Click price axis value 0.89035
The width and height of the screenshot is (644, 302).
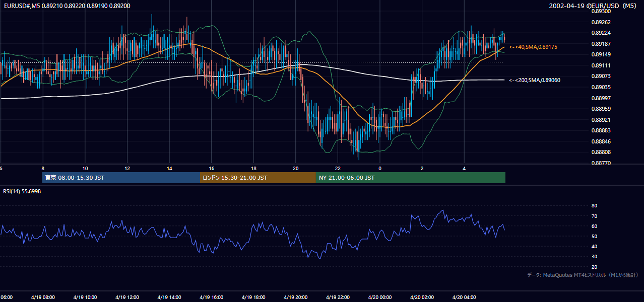pos(600,87)
